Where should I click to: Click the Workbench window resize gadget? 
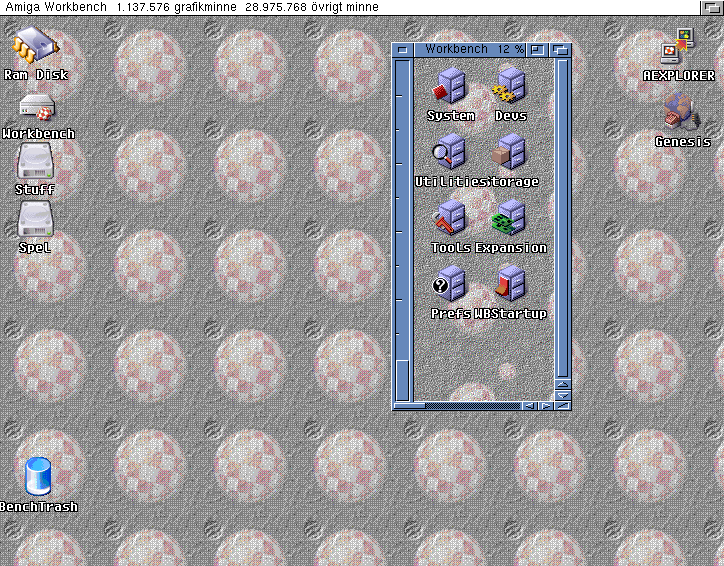point(562,406)
